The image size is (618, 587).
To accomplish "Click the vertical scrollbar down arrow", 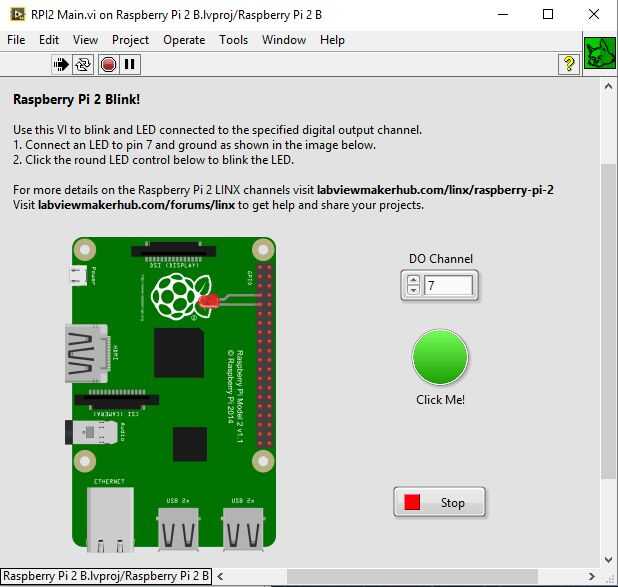I will click(609, 559).
